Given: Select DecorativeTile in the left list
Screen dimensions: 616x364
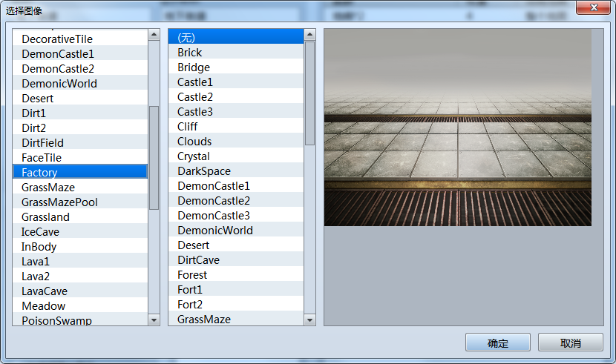Looking at the screenshot, I should [x=80, y=39].
